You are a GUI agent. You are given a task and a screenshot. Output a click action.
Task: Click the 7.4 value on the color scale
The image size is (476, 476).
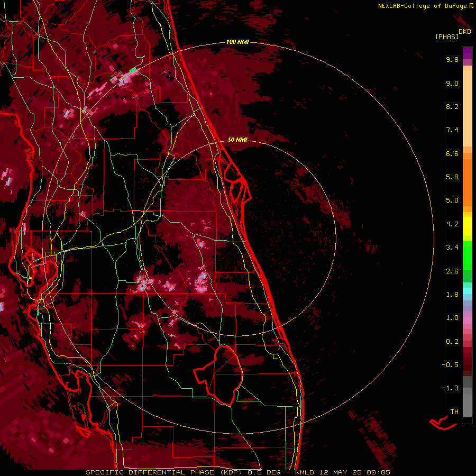click(x=452, y=130)
